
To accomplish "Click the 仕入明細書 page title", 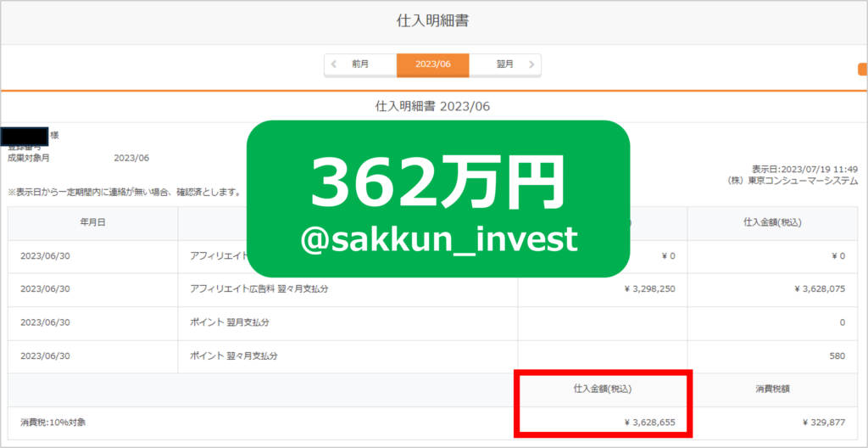I will 433,20.
